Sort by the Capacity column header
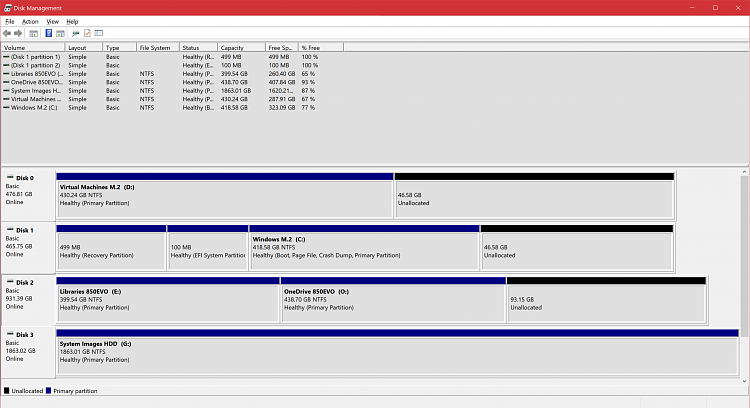Screen dimensions: 750x408 tap(242, 48)
